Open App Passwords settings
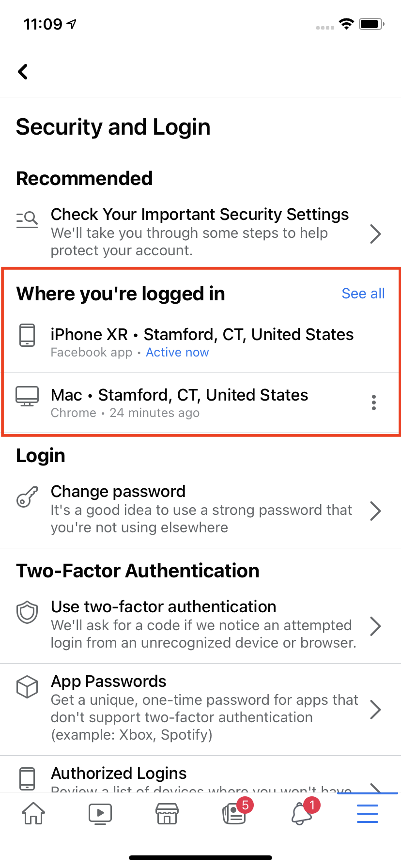401x868 pixels. click(x=376, y=710)
